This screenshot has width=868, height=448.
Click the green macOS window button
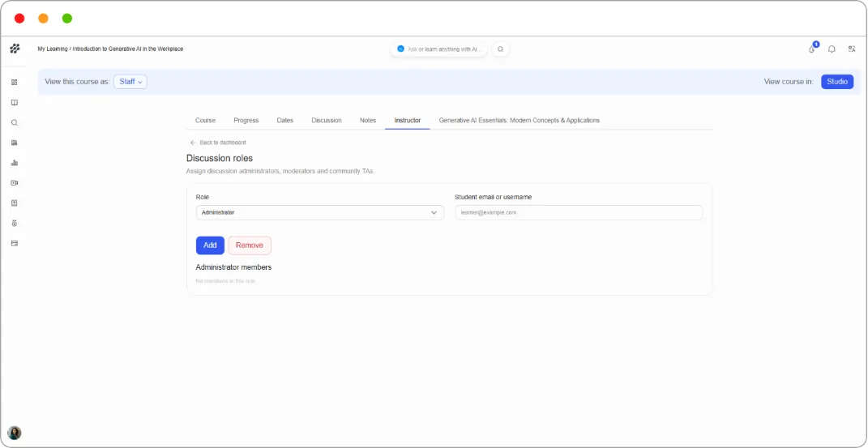point(67,19)
